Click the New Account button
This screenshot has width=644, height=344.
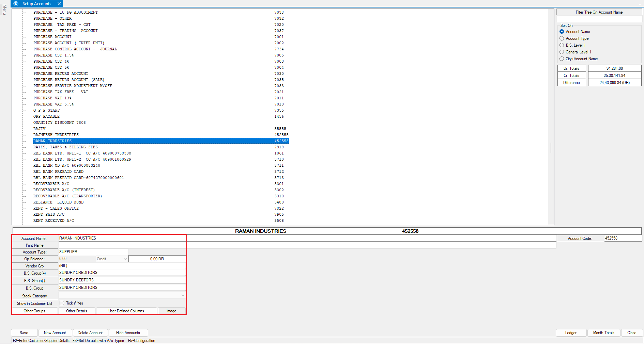coord(55,333)
